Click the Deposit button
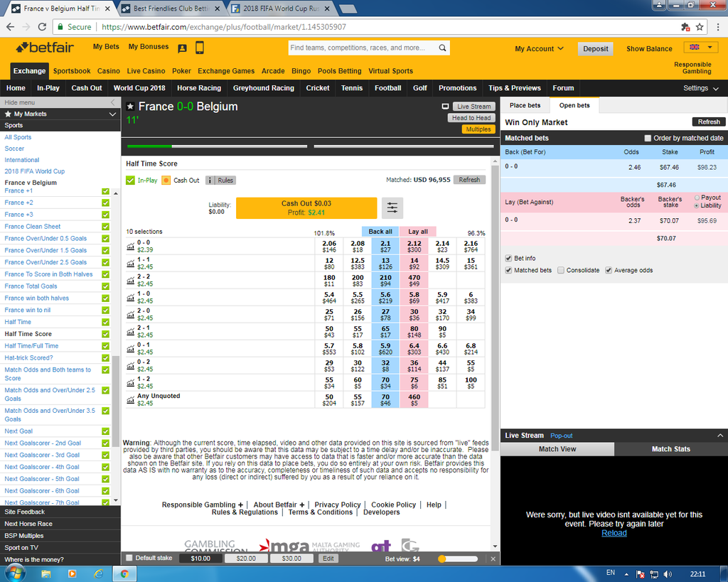This screenshot has height=582, width=728. 595,49
